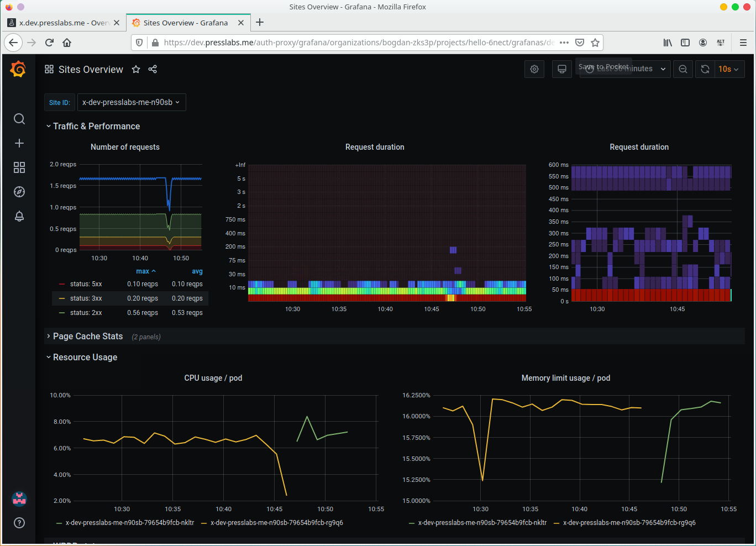Open the Help question mark icon
Viewport: 756px width, 546px height.
click(19, 523)
